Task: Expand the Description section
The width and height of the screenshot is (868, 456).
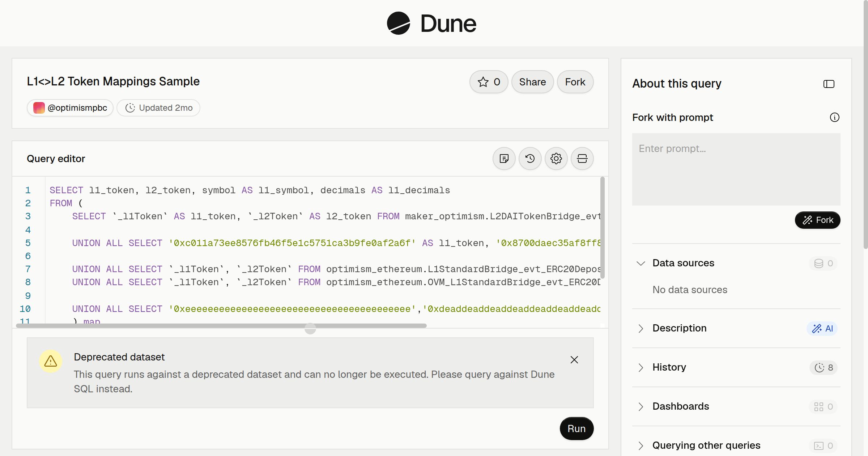Action: (641, 328)
